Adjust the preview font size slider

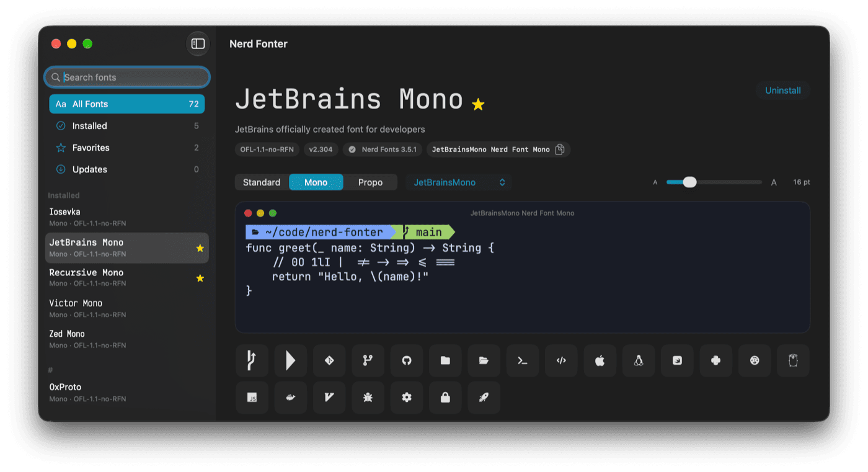pos(714,182)
